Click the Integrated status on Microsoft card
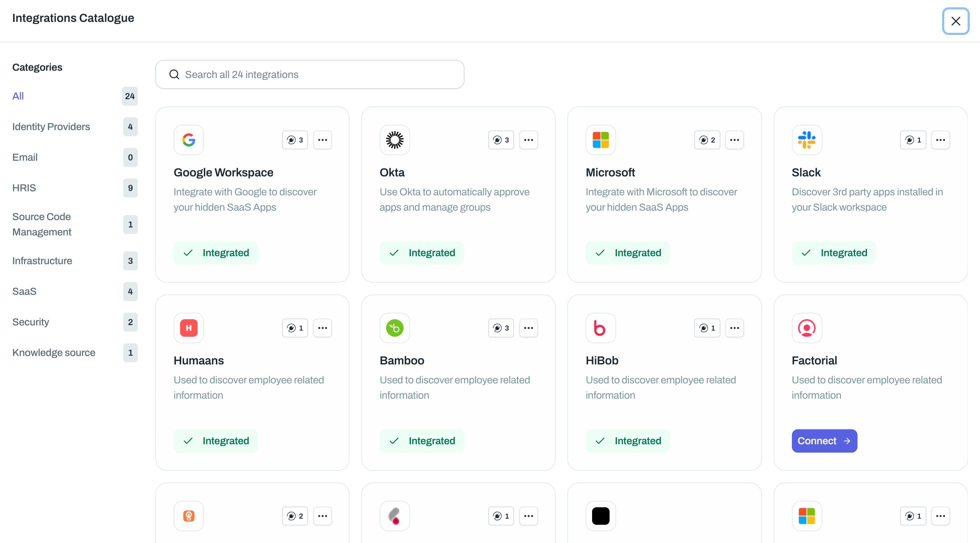This screenshot has width=980, height=543. click(627, 253)
